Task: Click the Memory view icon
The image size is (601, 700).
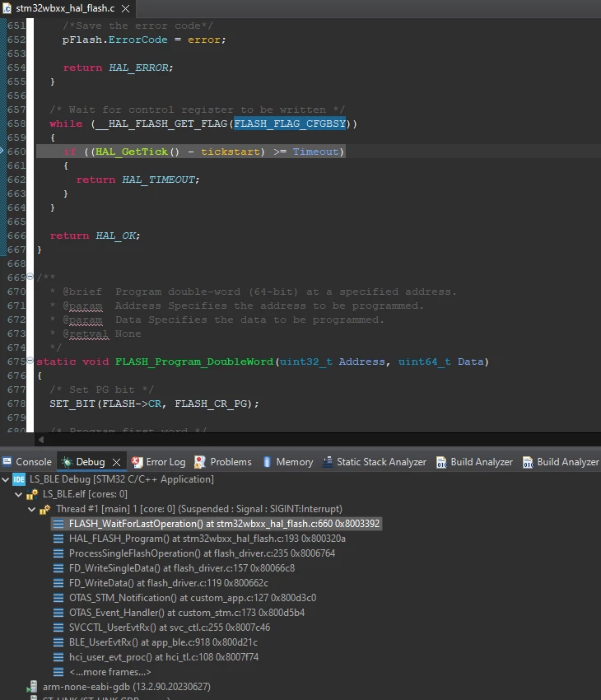Action: tap(267, 462)
